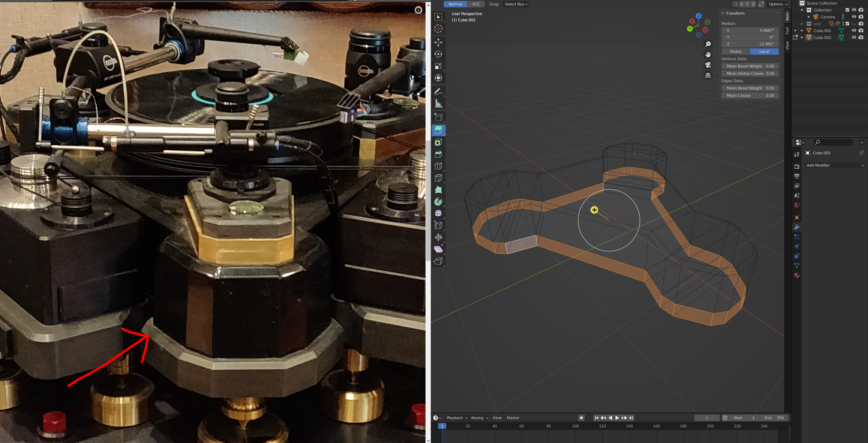
Task: Uncheck the wall collection checkbox
Action: point(847,24)
